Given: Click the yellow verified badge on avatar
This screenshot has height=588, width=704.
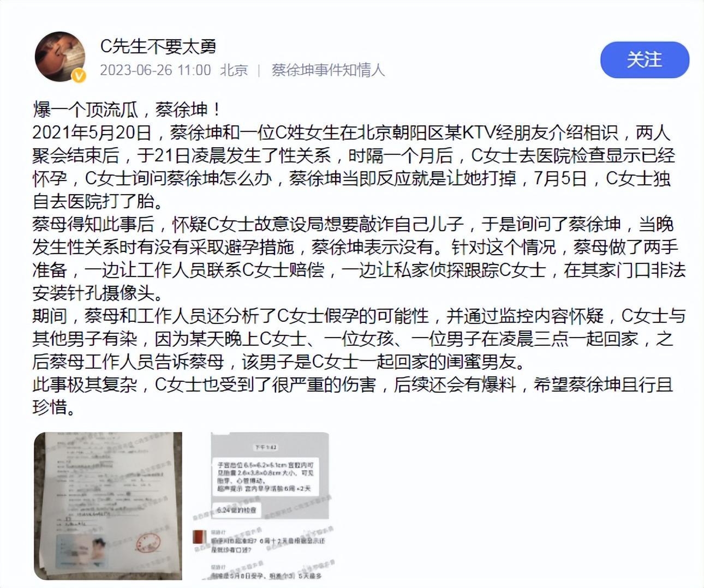Looking at the screenshot, I should (x=80, y=76).
